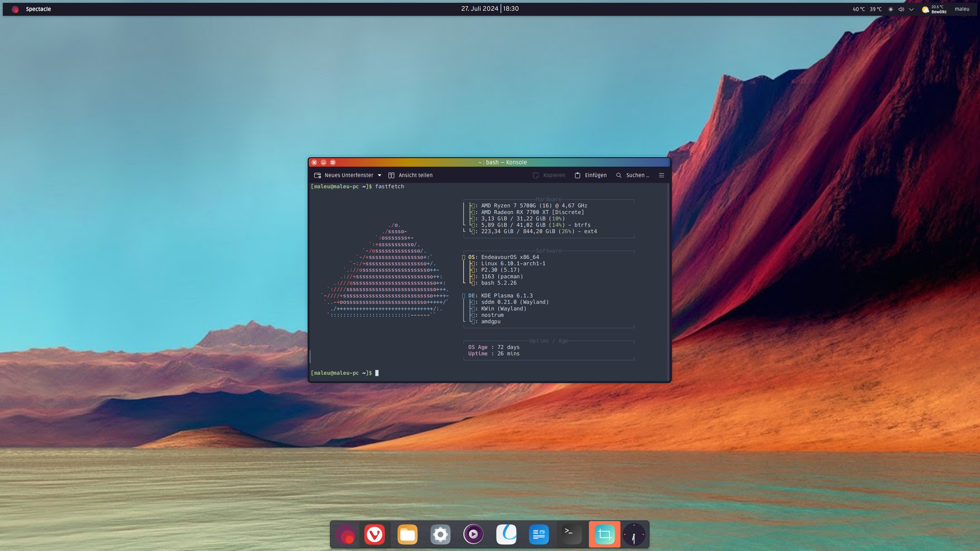This screenshot has width=980, height=551.
Task: Expand the Neues Unterfenster dropdown arrow
Action: click(379, 175)
